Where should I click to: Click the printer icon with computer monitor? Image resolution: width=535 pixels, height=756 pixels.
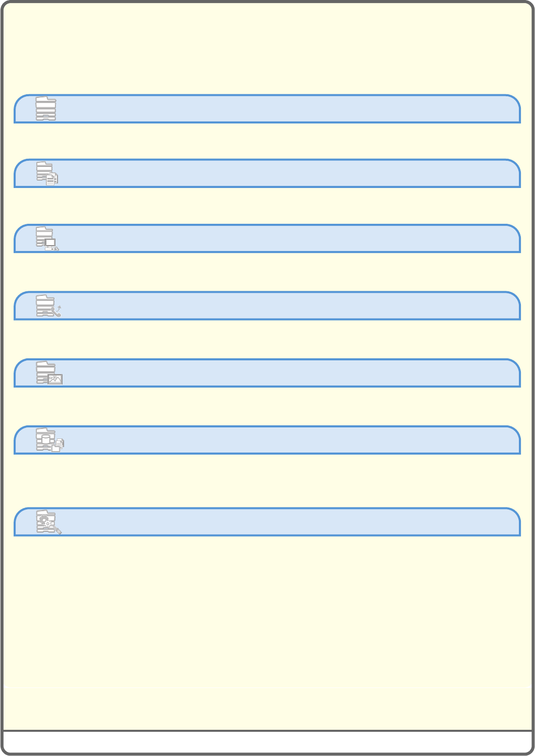(x=47, y=239)
